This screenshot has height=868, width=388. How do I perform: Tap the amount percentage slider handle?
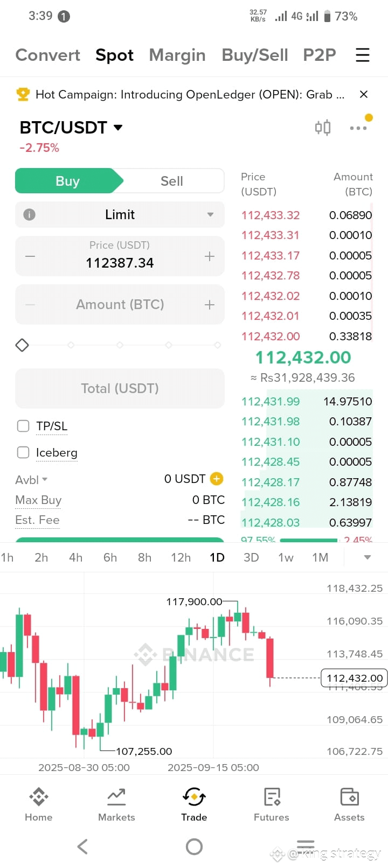click(x=22, y=345)
